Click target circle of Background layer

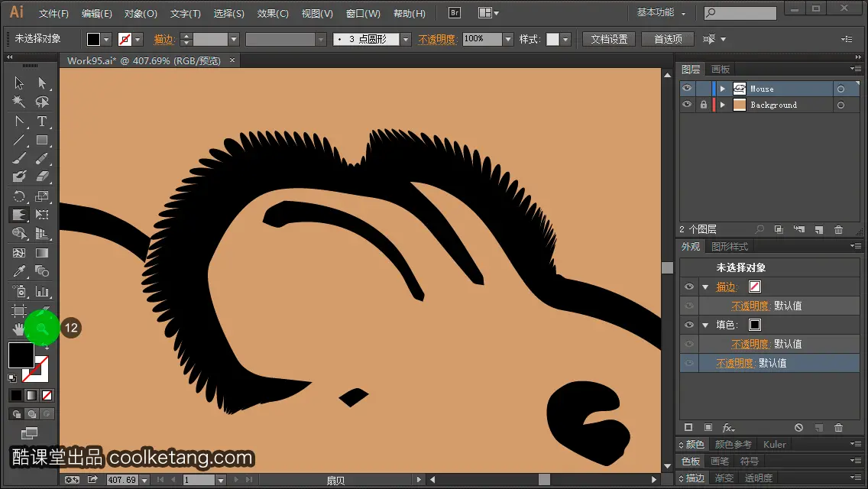click(840, 105)
